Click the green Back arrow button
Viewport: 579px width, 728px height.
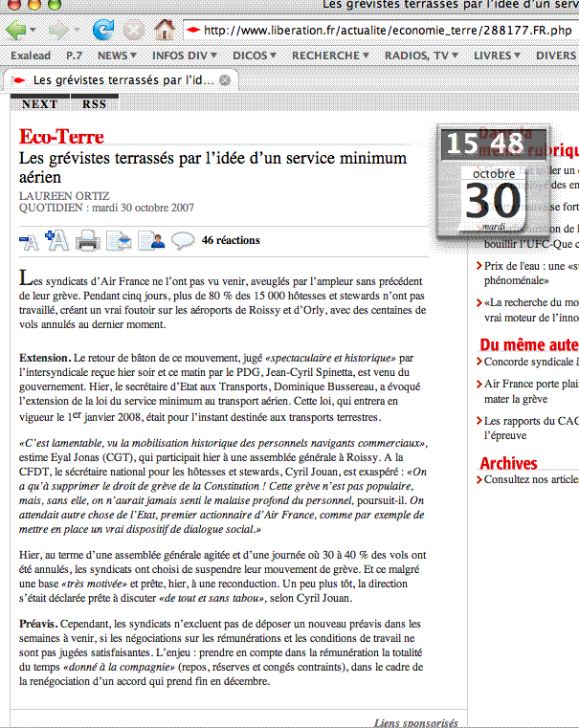click(15, 31)
